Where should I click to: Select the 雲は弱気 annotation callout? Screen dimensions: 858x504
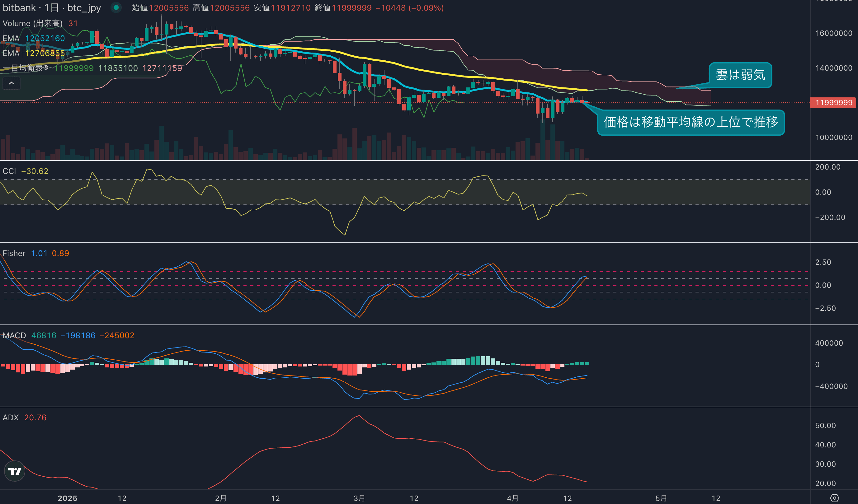click(x=740, y=75)
